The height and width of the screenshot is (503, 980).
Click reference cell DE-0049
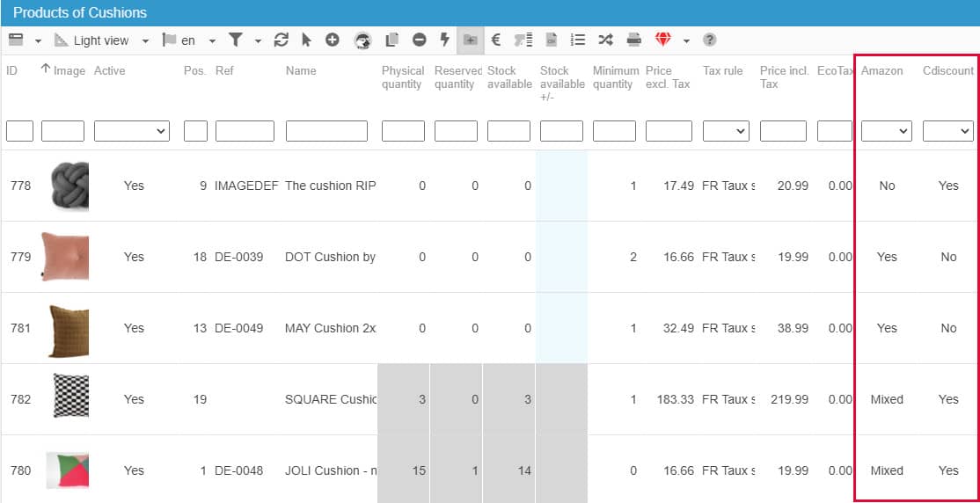tap(238, 328)
